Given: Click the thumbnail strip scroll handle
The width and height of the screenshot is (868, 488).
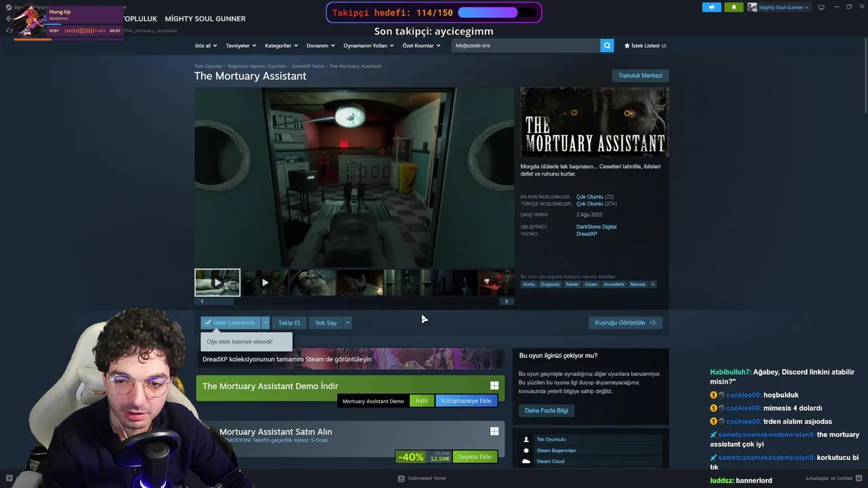Looking at the screenshot, I should pos(222,302).
